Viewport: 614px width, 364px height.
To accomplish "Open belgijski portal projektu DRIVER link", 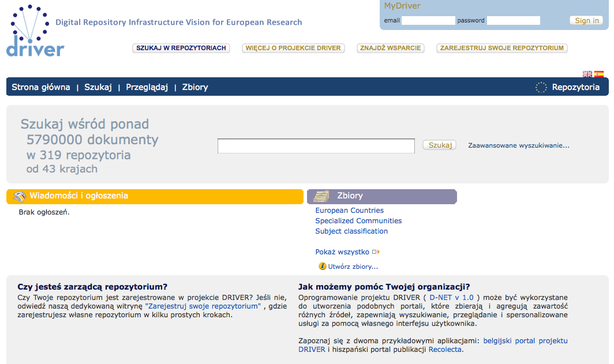I will [x=525, y=340].
